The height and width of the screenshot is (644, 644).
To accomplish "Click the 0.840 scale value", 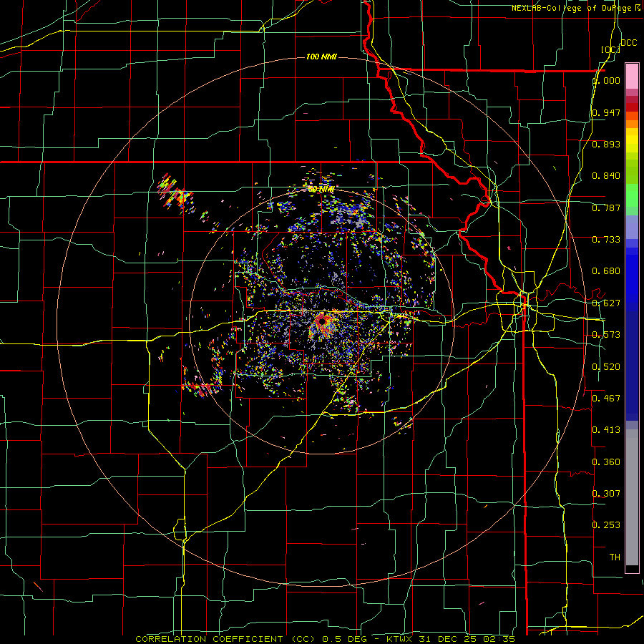I will pos(606,176).
